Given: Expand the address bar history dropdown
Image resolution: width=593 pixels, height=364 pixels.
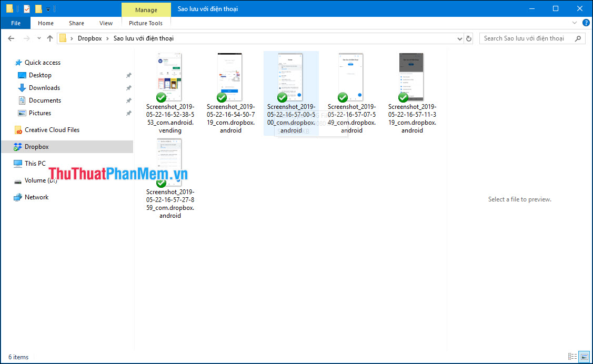Looking at the screenshot, I should click(x=460, y=38).
